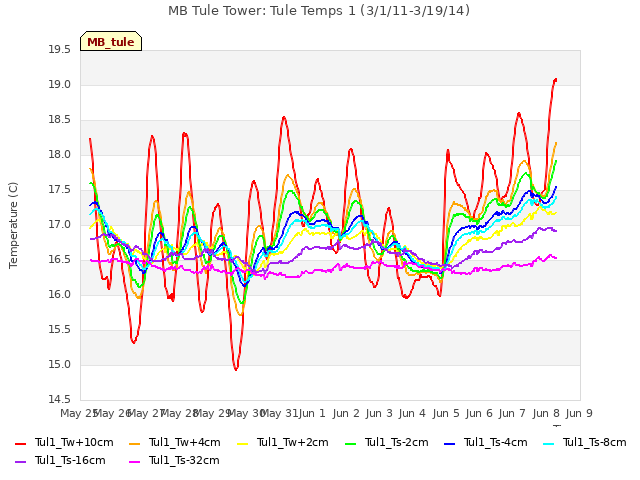Click the red line's final peak above 19.0
The image size is (640, 480).
pos(555,80)
